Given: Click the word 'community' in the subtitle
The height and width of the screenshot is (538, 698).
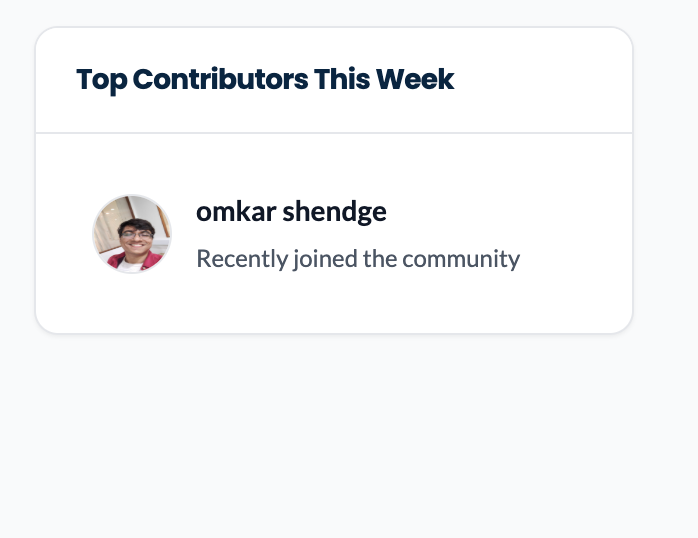Looking at the screenshot, I should coord(461,259).
